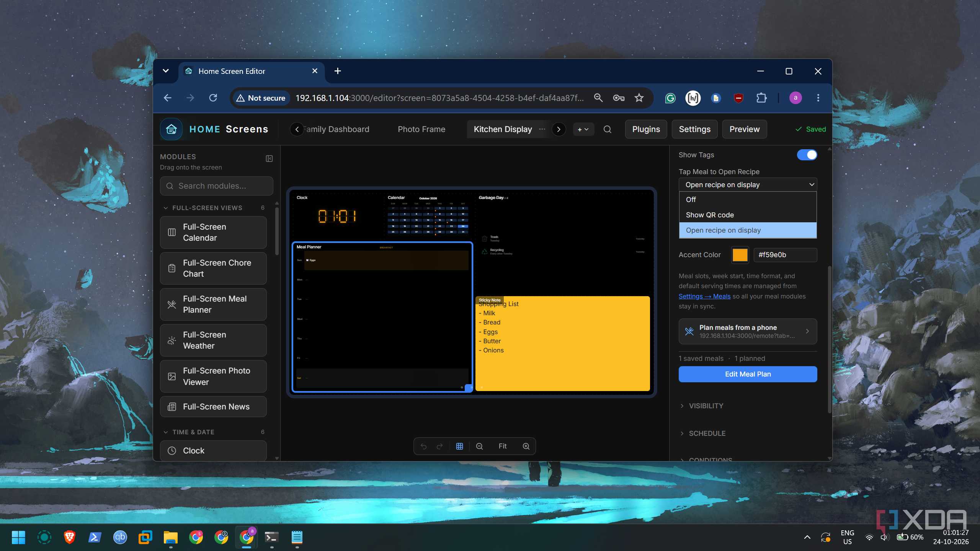Viewport: 980px width, 551px height.
Task: Select Open recipe on display option
Action: tap(748, 230)
